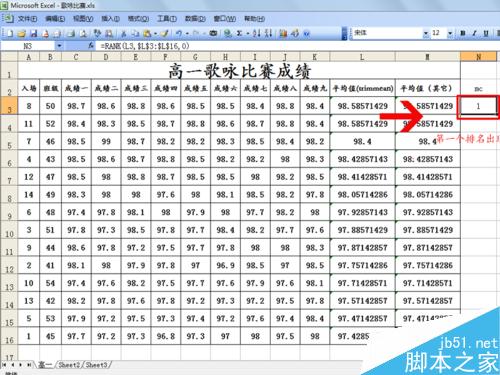Screen dimensions: 500x375
Task: Go to last sheet tab arrow
Action: [29, 365]
